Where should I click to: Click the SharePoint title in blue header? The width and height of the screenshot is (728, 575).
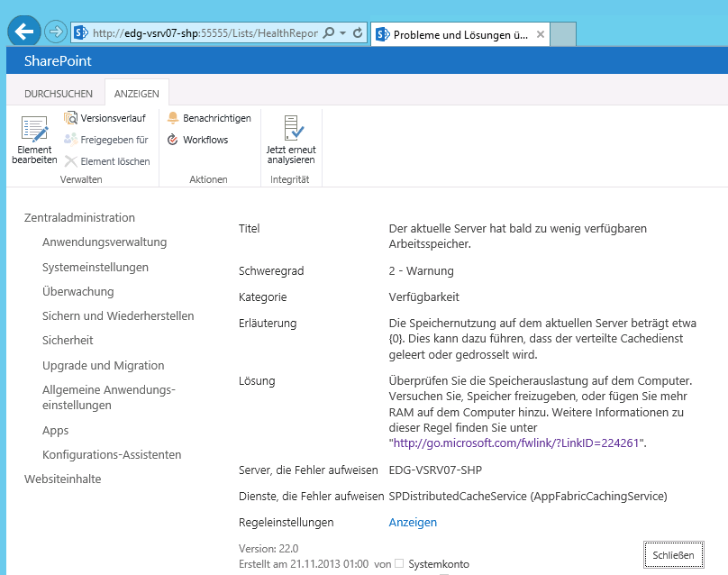[x=58, y=61]
